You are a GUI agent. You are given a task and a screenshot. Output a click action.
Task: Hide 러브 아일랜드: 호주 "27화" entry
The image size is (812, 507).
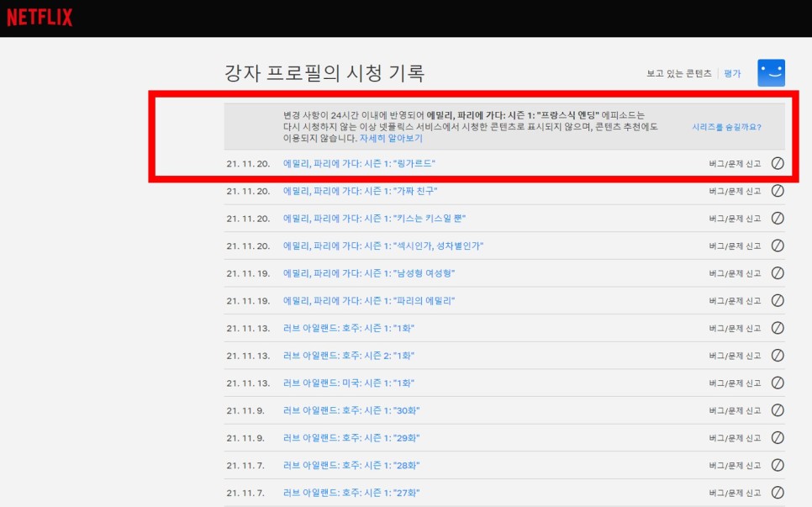pyautogui.click(x=778, y=493)
